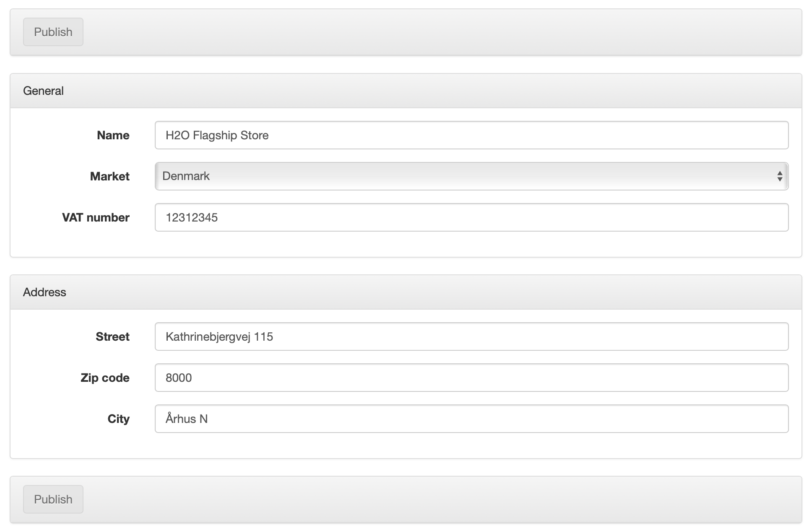
Task: Click the Zip code label
Action: (105, 378)
